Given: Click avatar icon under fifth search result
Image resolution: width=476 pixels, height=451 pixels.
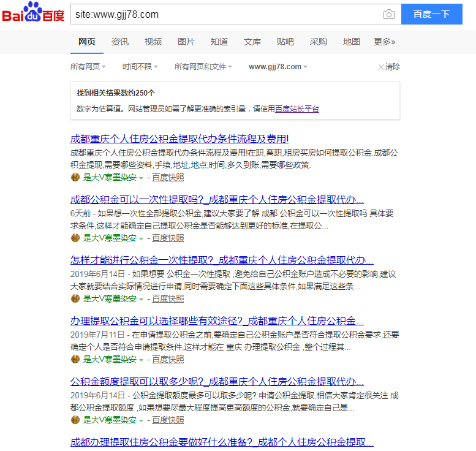Looking at the screenshot, I should pyautogui.click(x=75, y=420).
